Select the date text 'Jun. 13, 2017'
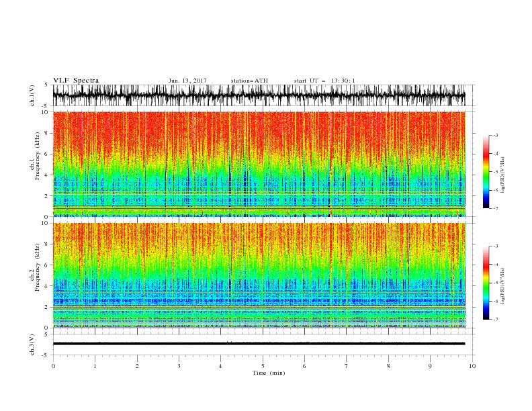 click(x=187, y=81)
